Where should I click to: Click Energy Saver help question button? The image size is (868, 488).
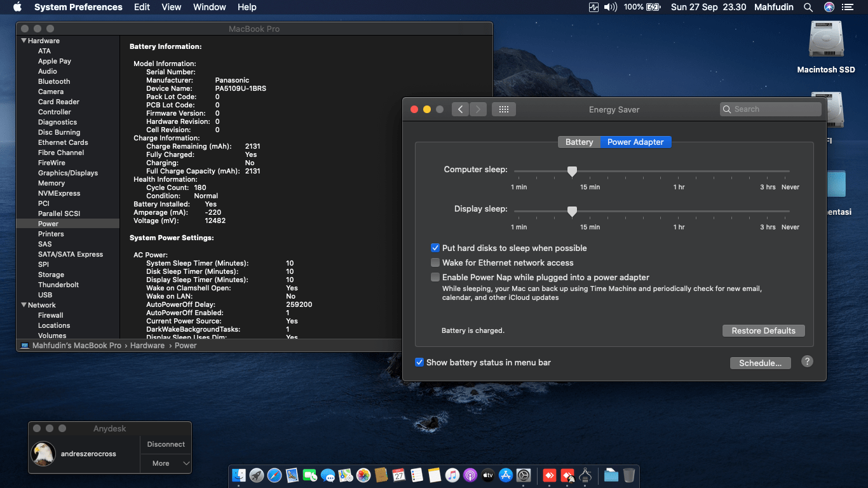tap(807, 362)
